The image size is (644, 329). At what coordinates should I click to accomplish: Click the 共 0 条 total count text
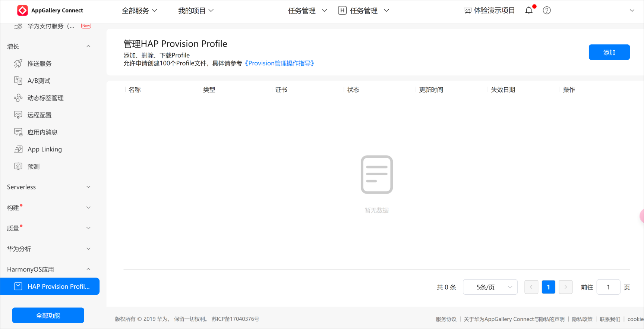pyautogui.click(x=446, y=287)
